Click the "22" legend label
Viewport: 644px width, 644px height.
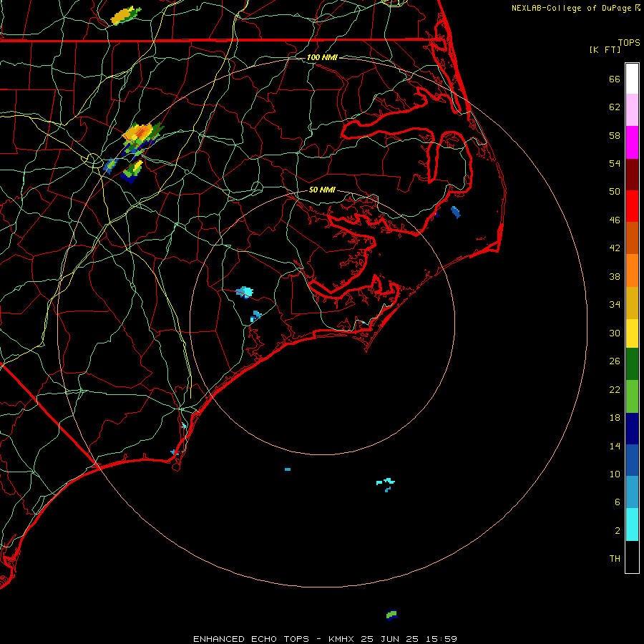point(615,389)
